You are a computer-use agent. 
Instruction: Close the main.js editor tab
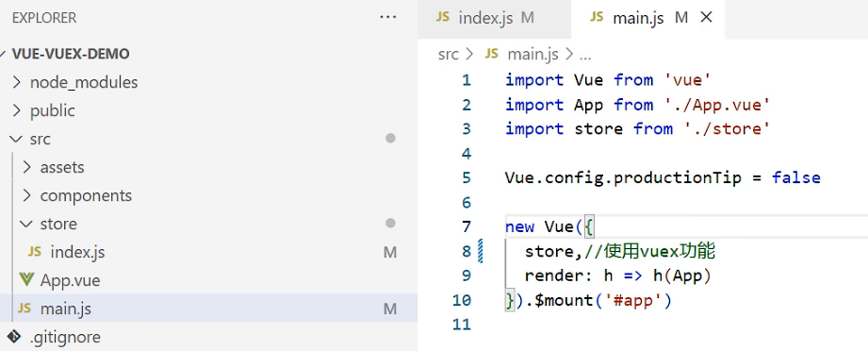click(x=706, y=18)
